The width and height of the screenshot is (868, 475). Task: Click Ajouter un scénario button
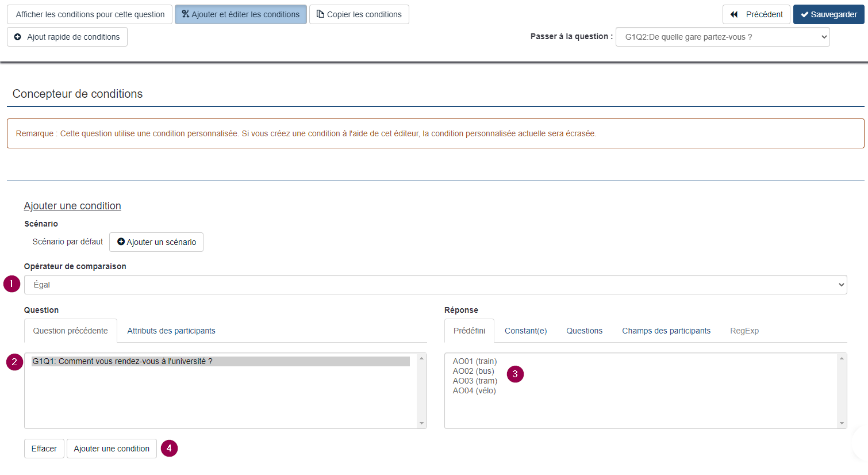[x=156, y=242]
